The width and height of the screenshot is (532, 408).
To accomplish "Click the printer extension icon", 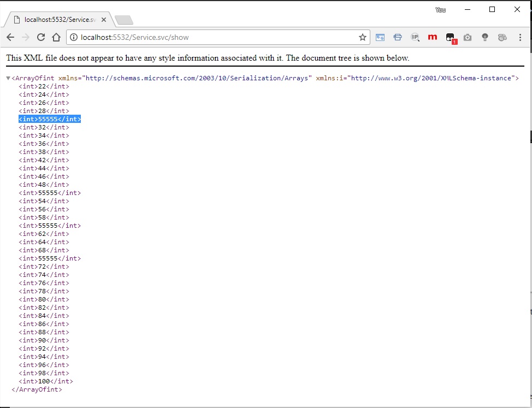I will point(398,38).
